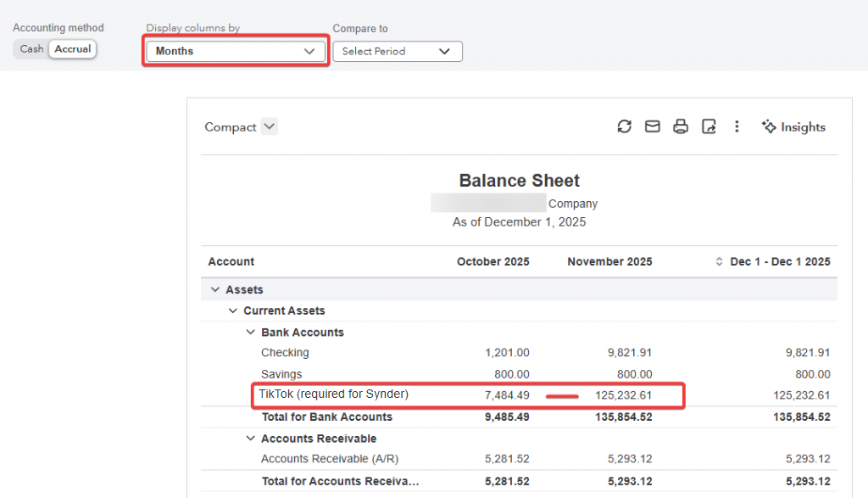Collapse the Bank Accounts group
The height and width of the screenshot is (498, 868).
coord(250,333)
